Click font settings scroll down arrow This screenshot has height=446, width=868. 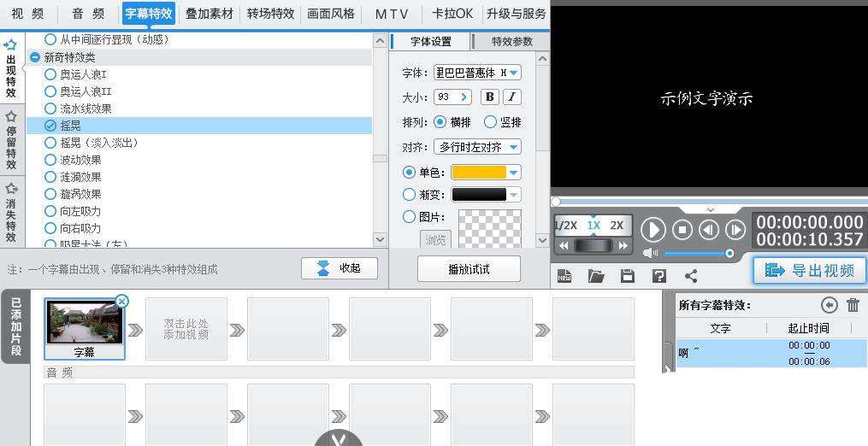click(x=542, y=239)
